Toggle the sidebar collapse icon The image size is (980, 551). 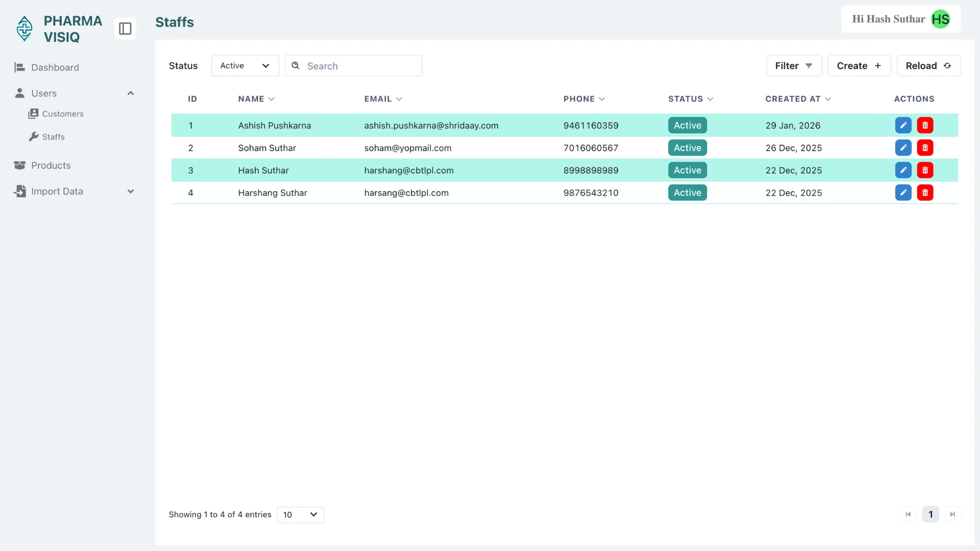click(125, 29)
